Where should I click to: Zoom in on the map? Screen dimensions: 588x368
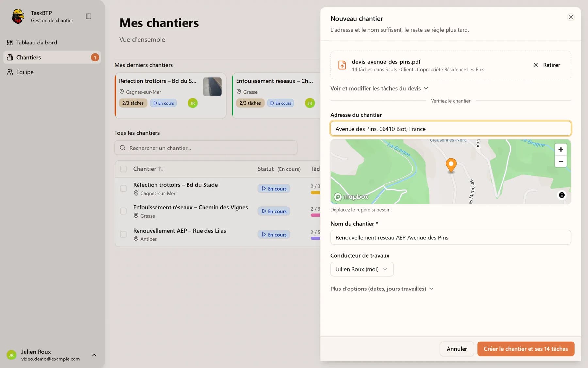click(x=561, y=149)
